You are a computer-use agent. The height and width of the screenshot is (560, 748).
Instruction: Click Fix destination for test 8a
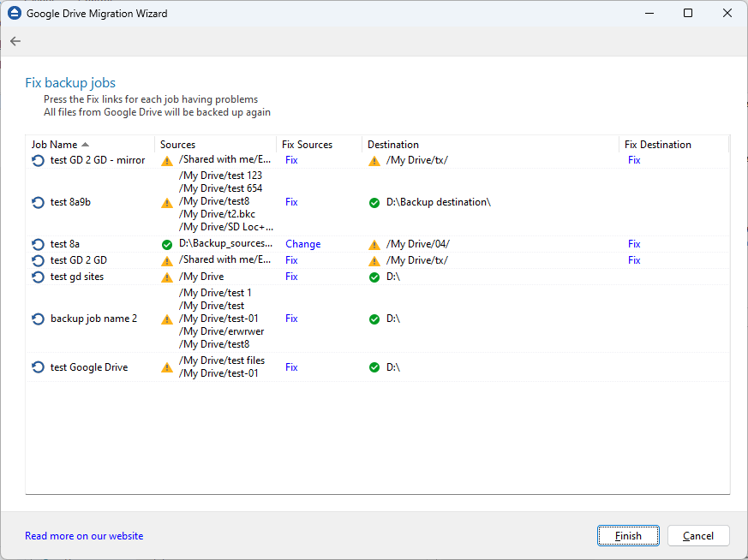pyautogui.click(x=634, y=243)
